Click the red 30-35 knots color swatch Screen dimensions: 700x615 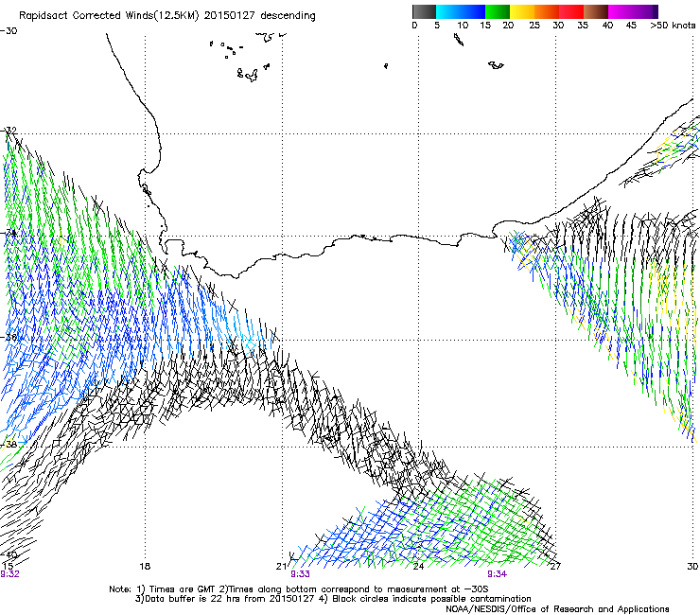tap(571, 11)
